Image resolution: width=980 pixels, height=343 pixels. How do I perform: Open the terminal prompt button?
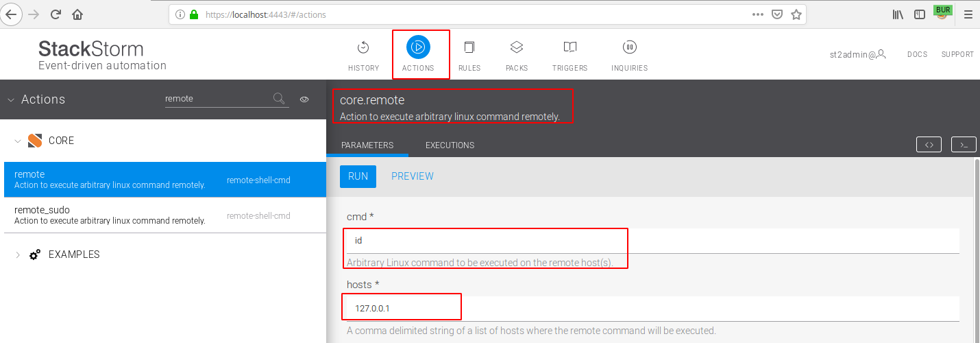coord(964,144)
